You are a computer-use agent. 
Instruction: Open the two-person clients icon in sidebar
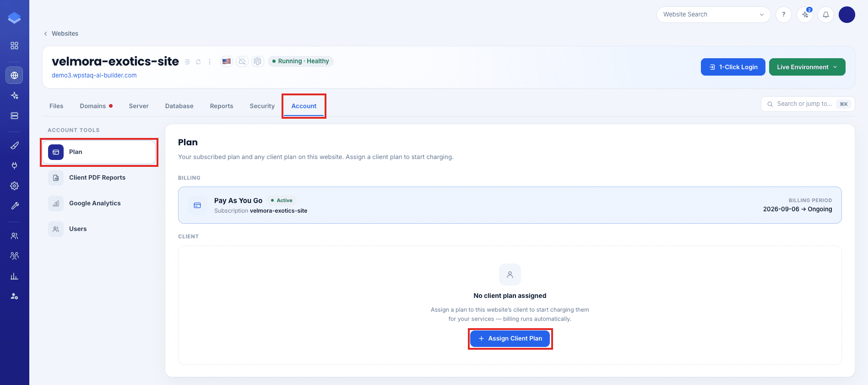coord(14,236)
